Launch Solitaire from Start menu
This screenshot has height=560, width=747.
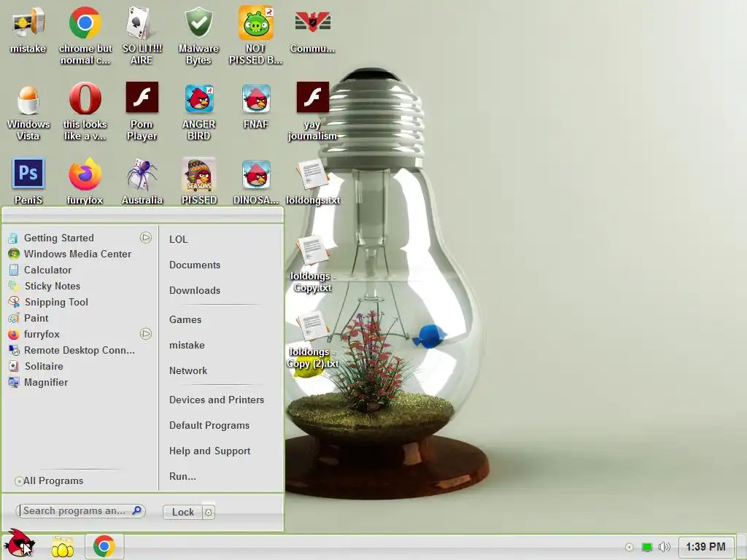coord(79,366)
